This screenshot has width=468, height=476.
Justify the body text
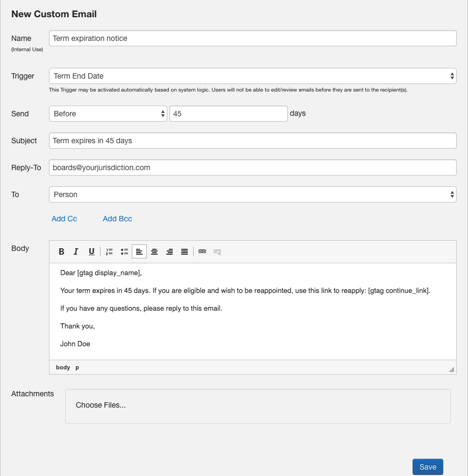183,251
